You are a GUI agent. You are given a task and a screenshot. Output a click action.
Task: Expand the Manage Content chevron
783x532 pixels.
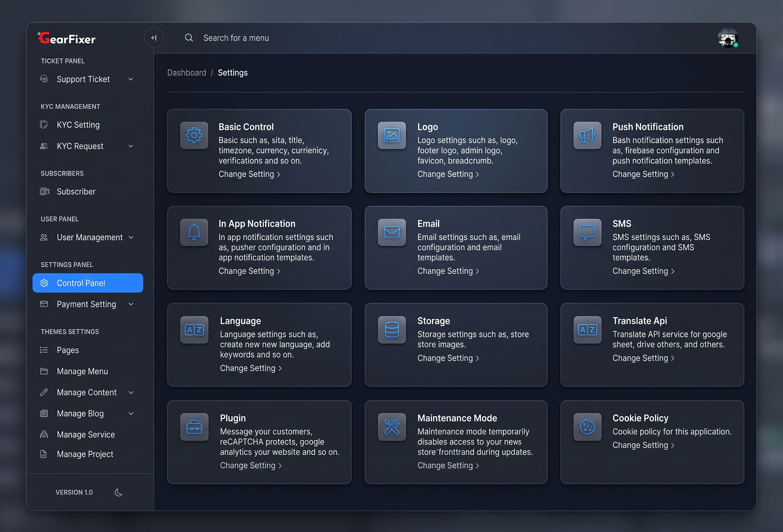tap(131, 392)
